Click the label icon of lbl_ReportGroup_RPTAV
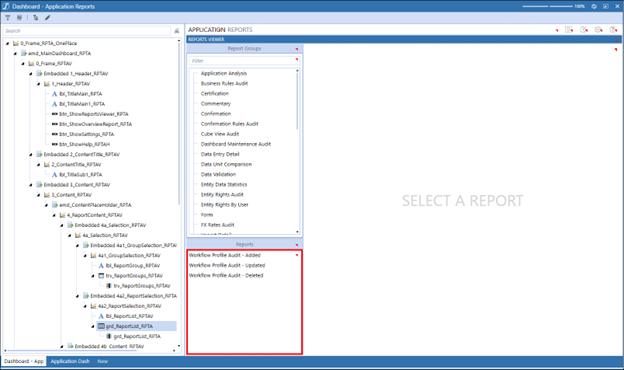This screenshot has height=370, width=624. (x=101, y=266)
